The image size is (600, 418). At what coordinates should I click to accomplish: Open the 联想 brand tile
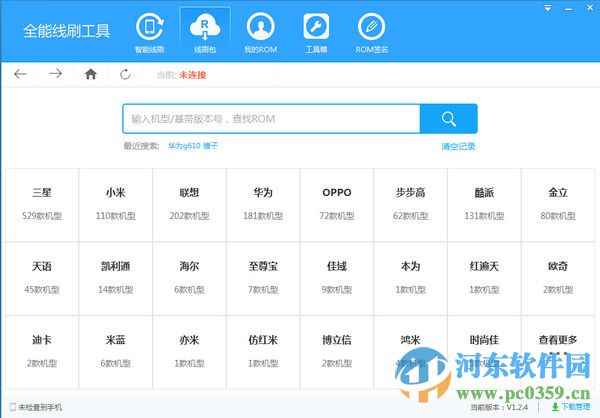coord(189,205)
